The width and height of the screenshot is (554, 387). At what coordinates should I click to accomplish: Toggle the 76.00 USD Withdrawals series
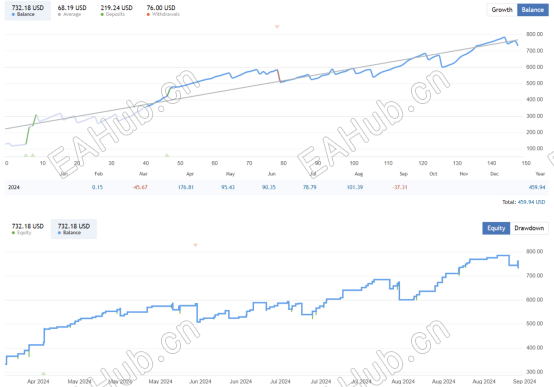163,10
